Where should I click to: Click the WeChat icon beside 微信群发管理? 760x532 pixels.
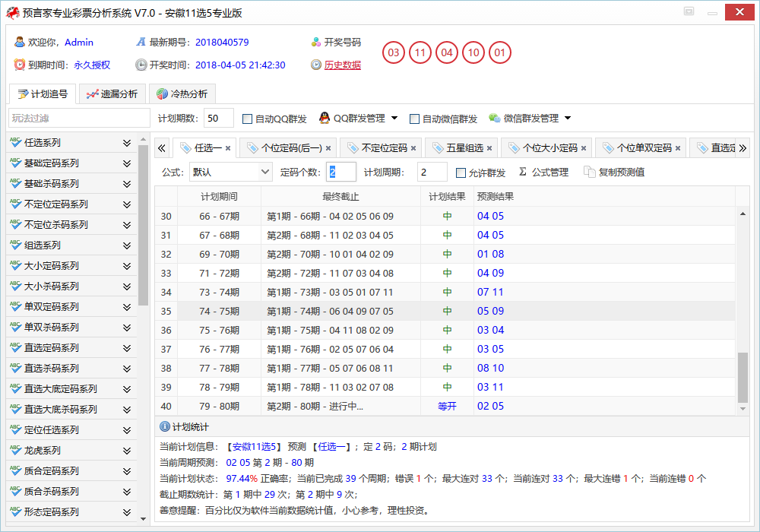[495, 118]
